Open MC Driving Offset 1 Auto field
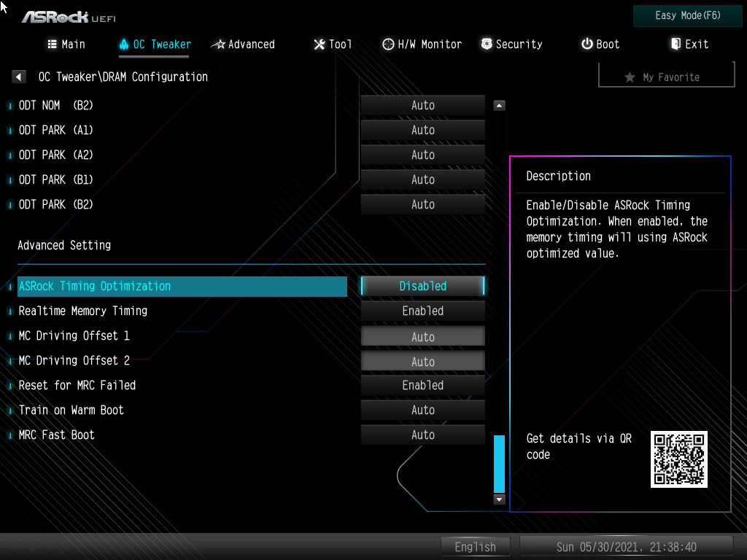The image size is (747, 560). click(423, 336)
